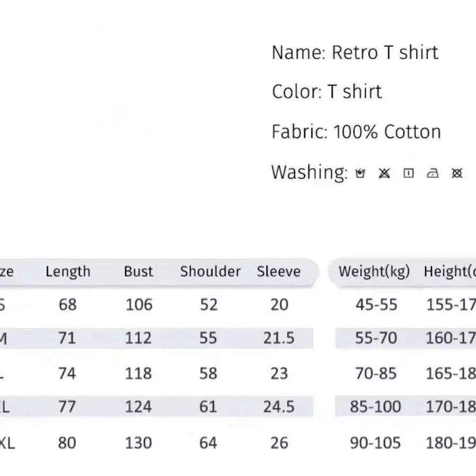Click the Washing label text

309,172
